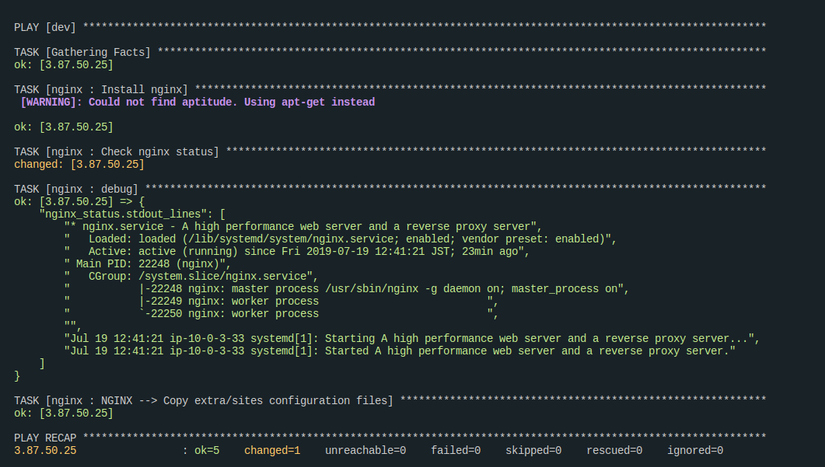The image size is (825, 467).
Task: Click the nginx debug task header
Action: coord(77,189)
